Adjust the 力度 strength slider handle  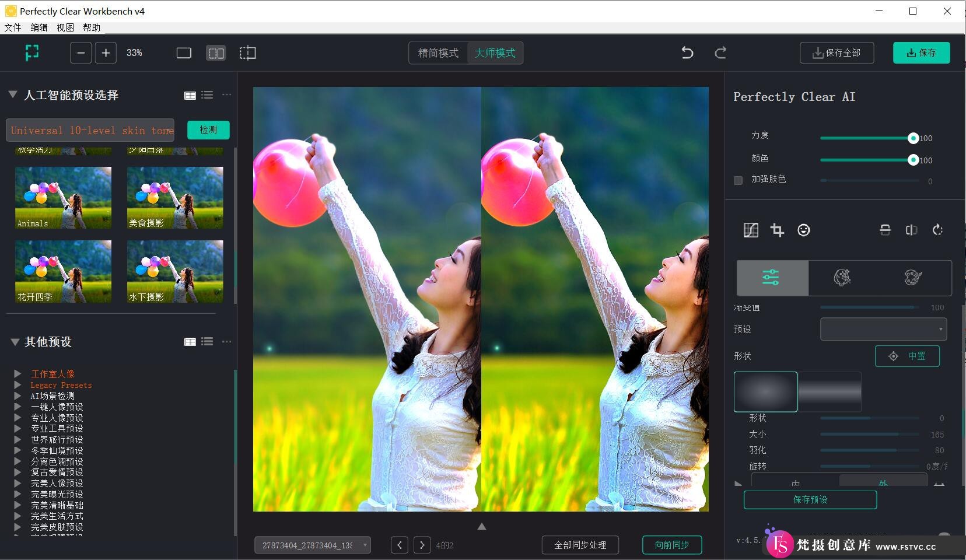click(914, 138)
